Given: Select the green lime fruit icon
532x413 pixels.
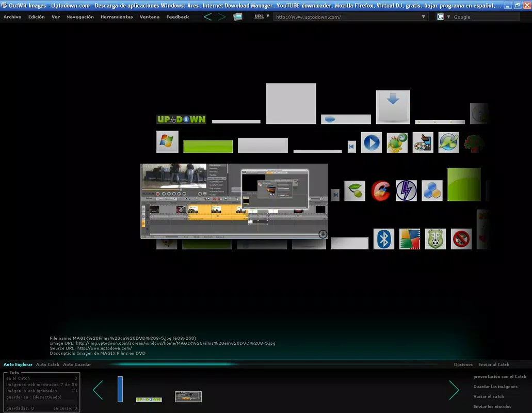Looking at the screenshot, I should [354, 190].
